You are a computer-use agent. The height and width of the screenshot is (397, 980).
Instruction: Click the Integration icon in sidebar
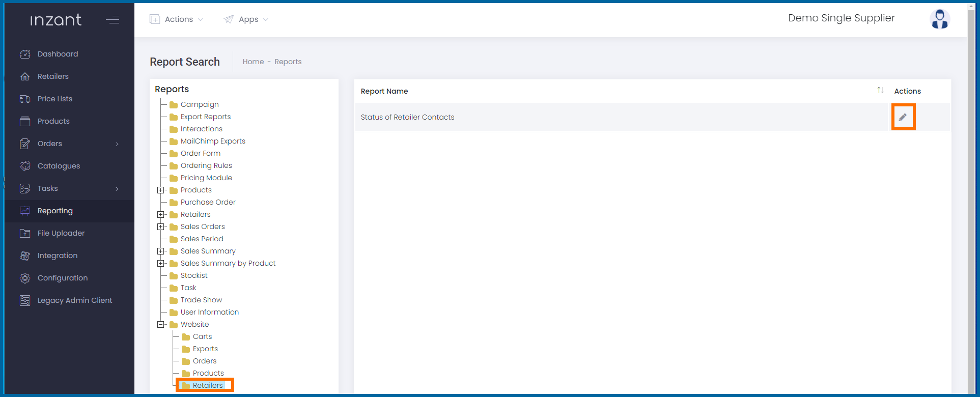[x=25, y=256]
